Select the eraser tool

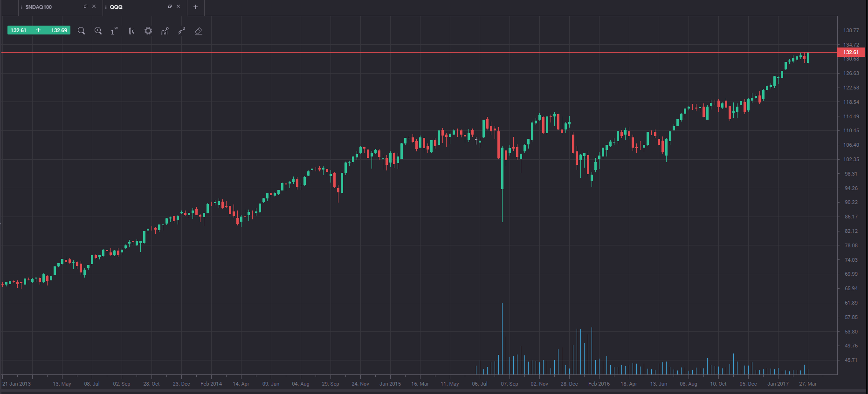pos(199,31)
